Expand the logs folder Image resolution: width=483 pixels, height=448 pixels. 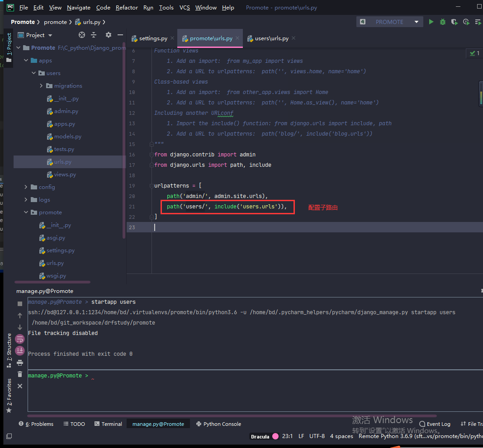point(26,199)
